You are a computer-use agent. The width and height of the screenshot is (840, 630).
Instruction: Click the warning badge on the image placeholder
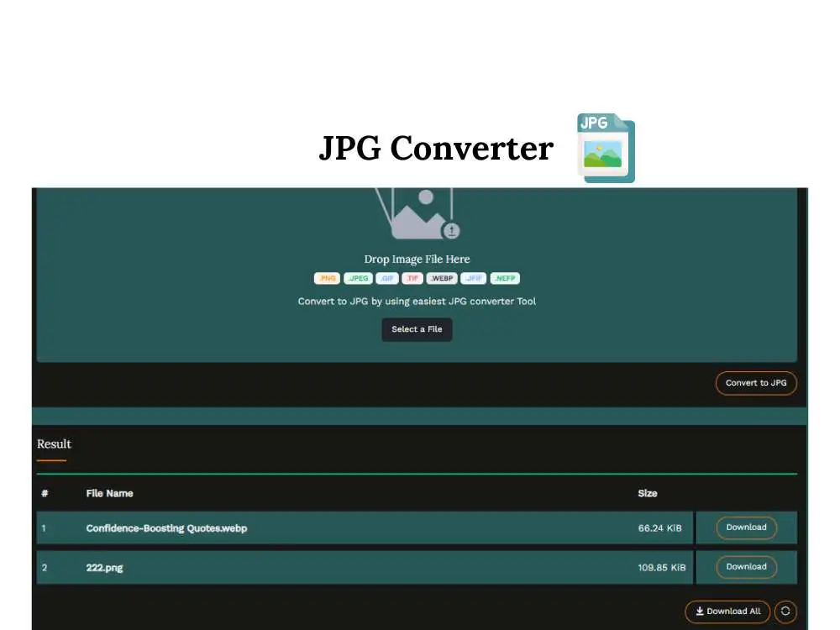(451, 231)
